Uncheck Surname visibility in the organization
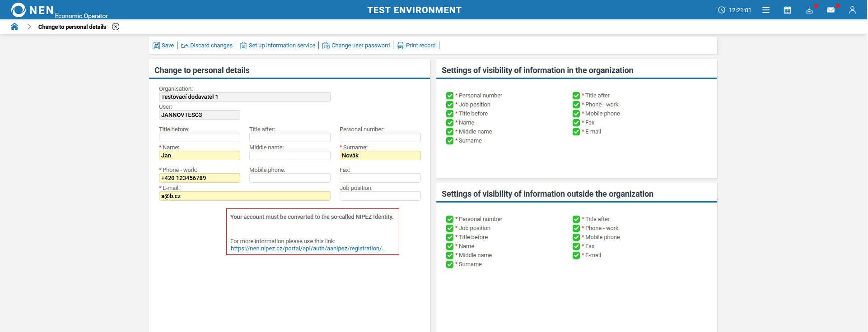Image resolution: width=868 pixels, height=332 pixels. tap(450, 141)
